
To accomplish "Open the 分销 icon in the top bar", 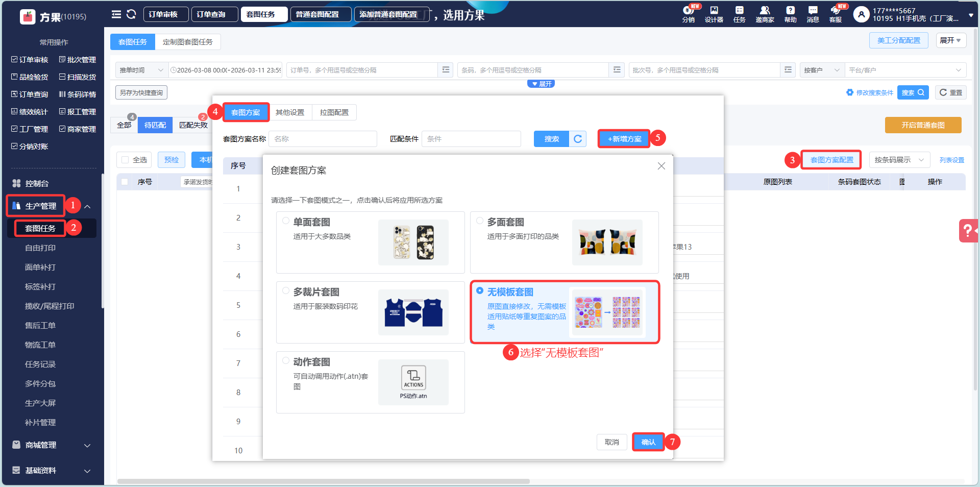I will coord(689,14).
